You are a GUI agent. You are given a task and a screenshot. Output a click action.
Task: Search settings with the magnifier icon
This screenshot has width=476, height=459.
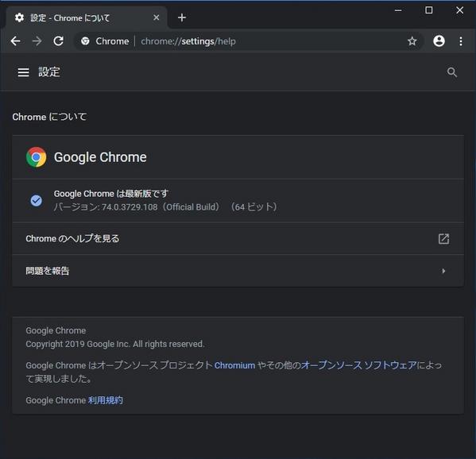pos(451,72)
